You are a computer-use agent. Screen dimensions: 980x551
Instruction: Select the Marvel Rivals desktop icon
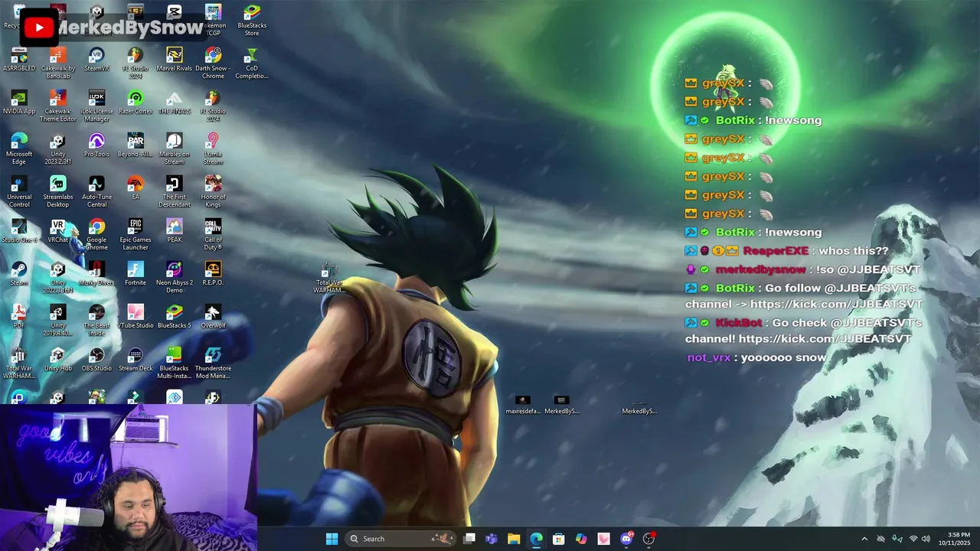coord(174,60)
